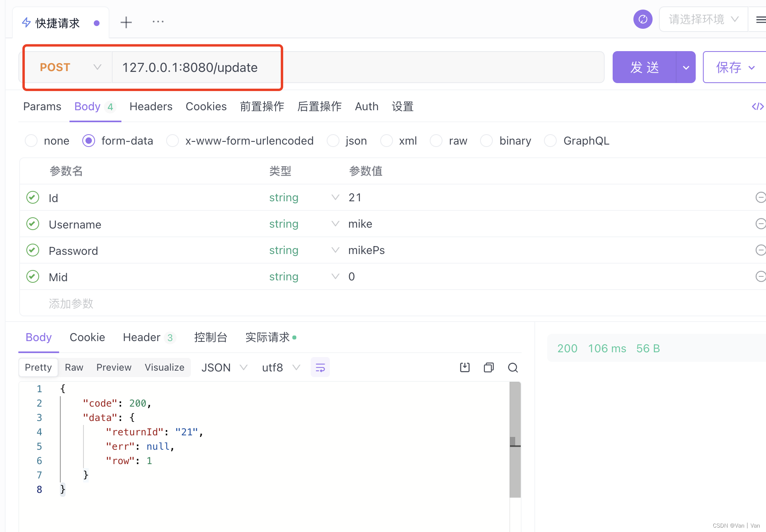
Task: Disable the Id parameter checkmark
Action: 32,197
